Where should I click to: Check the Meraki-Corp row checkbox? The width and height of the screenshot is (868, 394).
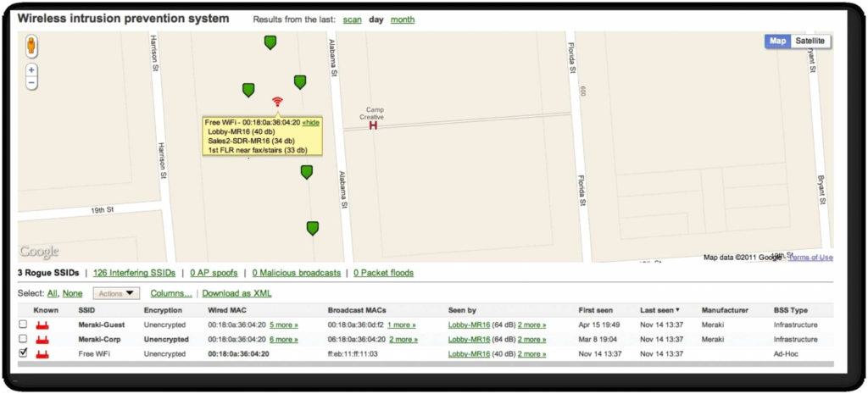(x=23, y=339)
